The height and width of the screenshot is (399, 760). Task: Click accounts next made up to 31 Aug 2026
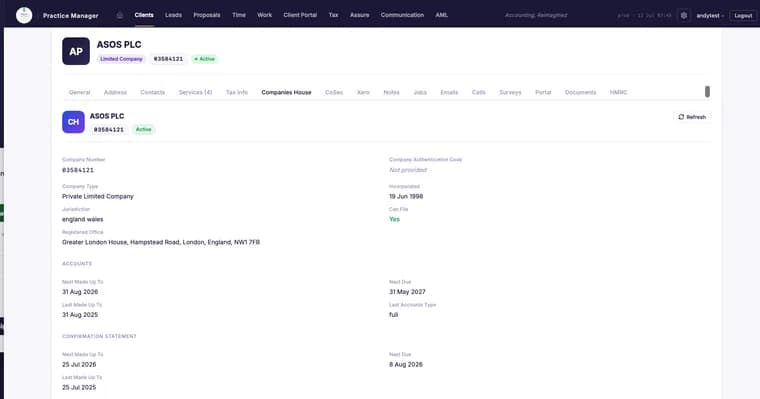[x=80, y=292]
